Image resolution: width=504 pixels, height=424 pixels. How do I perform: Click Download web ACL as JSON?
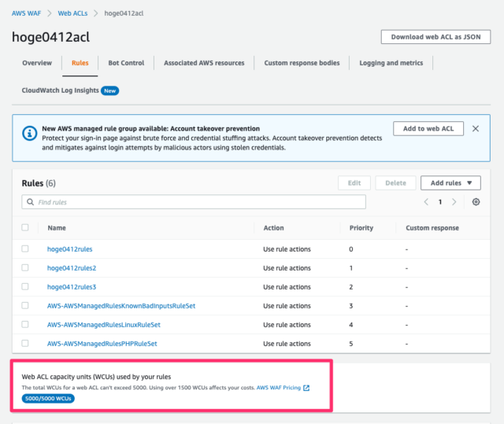[x=435, y=37]
